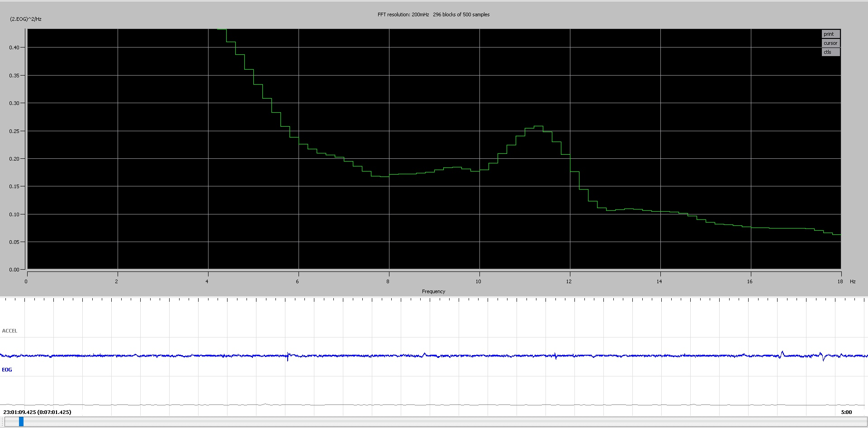
Task: Select the ACCEL channel label
Action: click(9, 331)
